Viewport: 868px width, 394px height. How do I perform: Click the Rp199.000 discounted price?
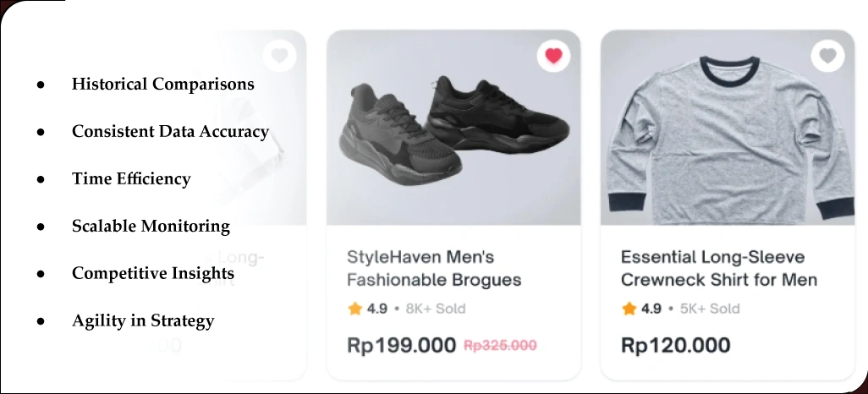pyautogui.click(x=401, y=345)
